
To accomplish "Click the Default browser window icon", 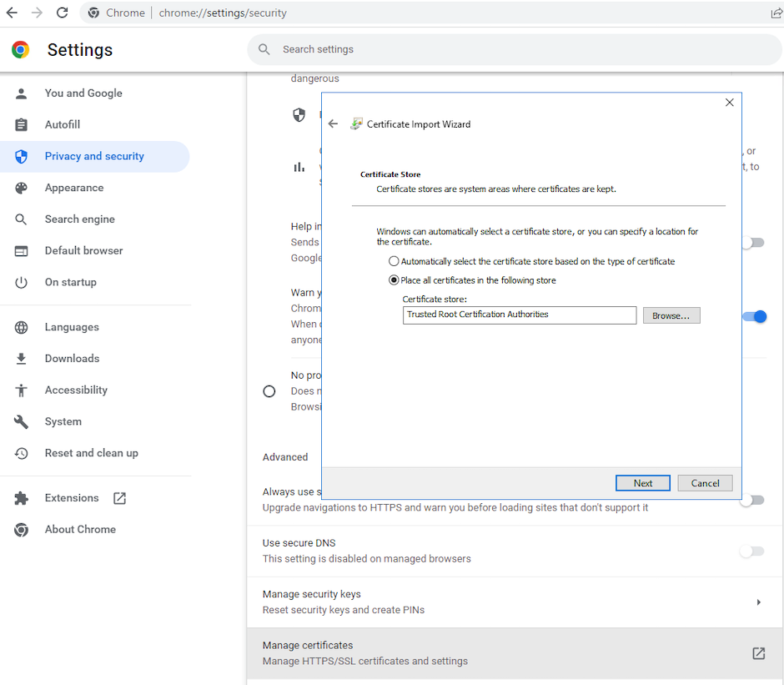I will point(21,250).
